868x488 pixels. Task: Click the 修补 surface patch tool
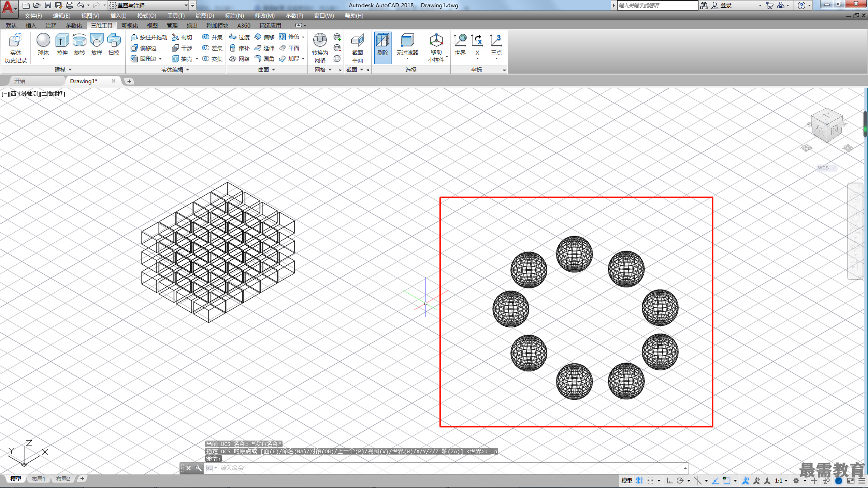[x=239, y=48]
